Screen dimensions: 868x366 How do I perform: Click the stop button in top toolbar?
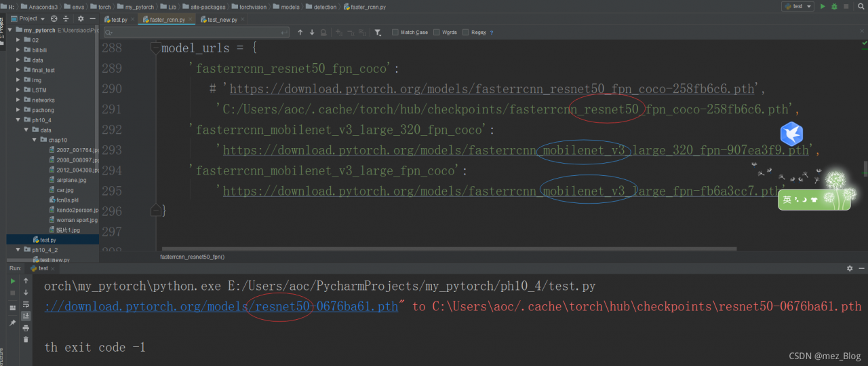click(846, 6)
